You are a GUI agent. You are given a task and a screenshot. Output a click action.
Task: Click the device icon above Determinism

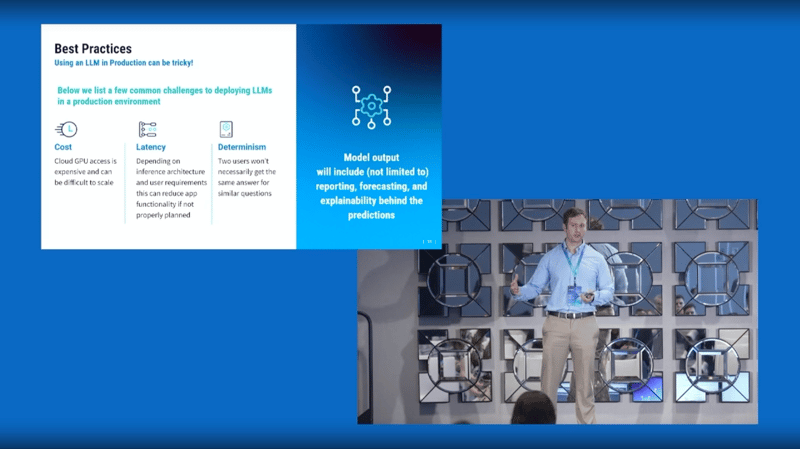[226, 129]
